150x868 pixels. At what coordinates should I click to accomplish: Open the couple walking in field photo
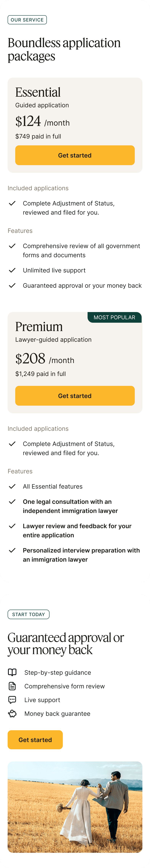(x=75, y=807)
